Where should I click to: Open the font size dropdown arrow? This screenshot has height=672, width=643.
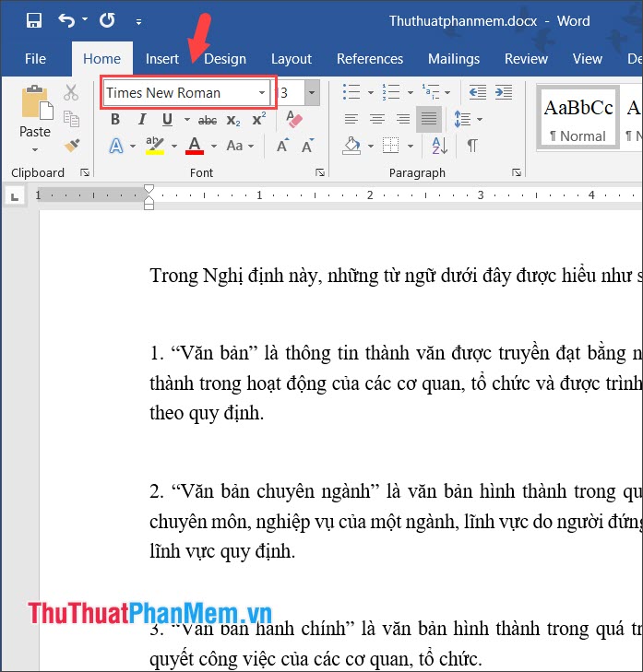click(312, 92)
